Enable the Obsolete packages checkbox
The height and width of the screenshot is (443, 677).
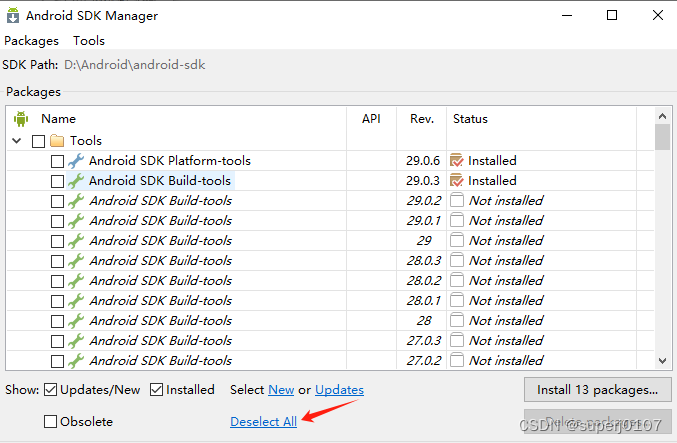pyautogui.click(x=51, y=421)
